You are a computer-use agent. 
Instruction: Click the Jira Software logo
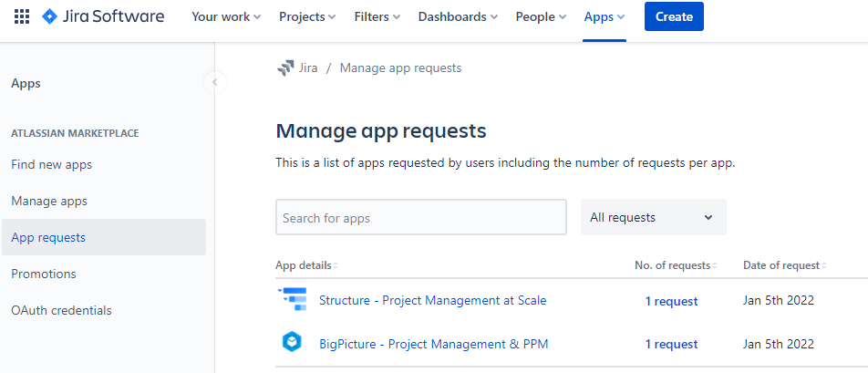point(104,16)
